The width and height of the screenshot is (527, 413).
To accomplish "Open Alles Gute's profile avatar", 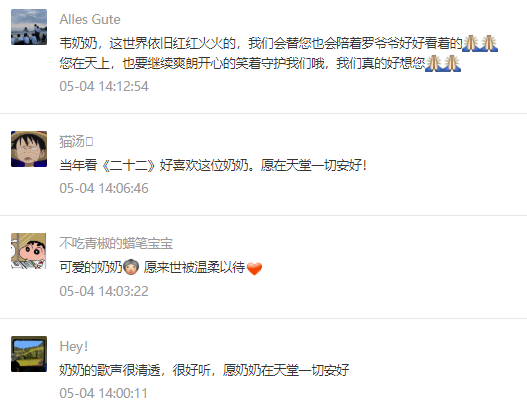I will 29,27.
